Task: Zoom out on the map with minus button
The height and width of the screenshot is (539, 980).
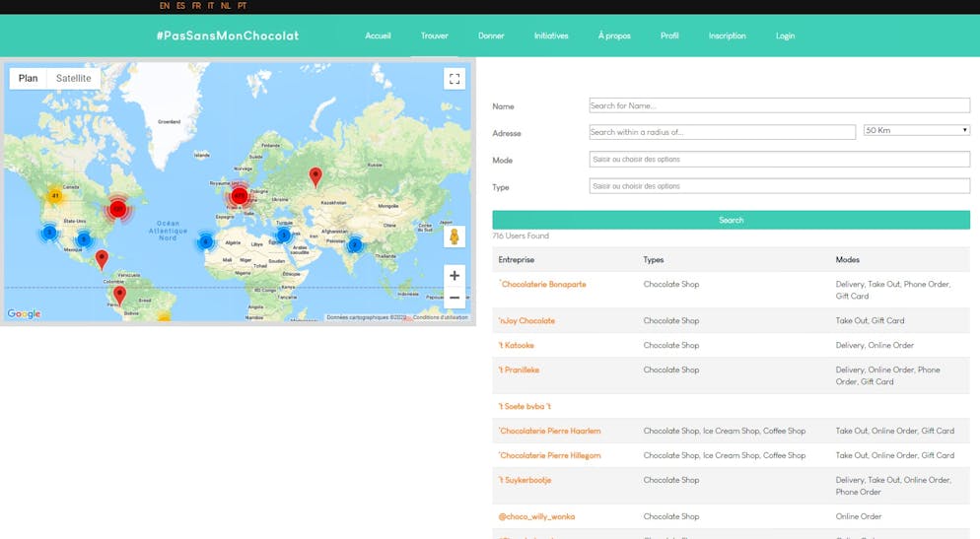Action: pyautogui.click(x=455, y=298)
